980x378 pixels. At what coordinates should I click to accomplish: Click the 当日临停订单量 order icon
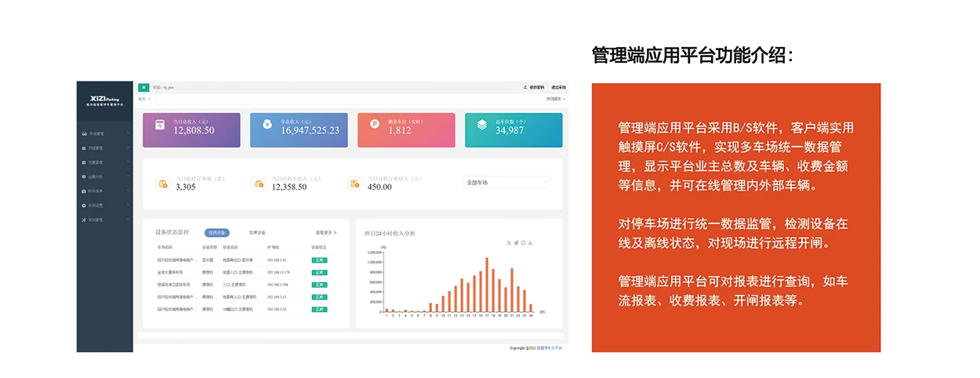tap(163, 184)
